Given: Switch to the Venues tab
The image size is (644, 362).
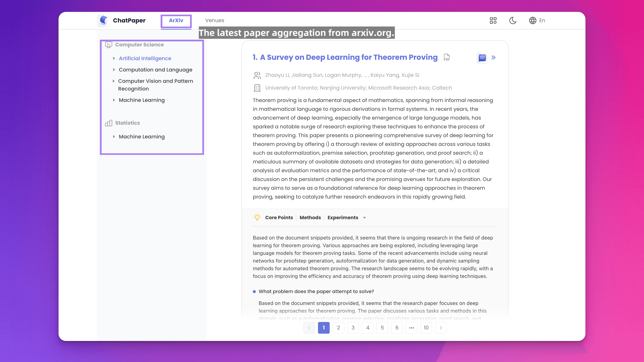Looking at the screenshot, I should click(x=214, y=20).
